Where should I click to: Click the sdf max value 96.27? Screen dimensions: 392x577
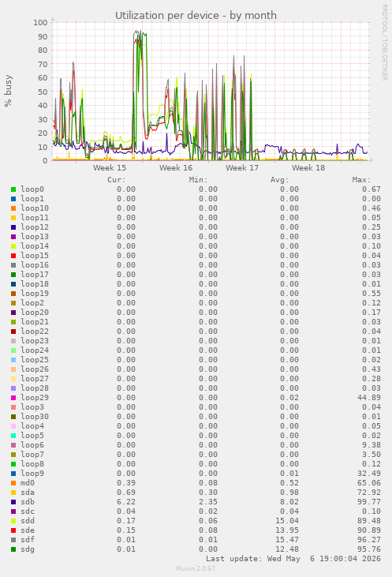click(x=369, y=540)
